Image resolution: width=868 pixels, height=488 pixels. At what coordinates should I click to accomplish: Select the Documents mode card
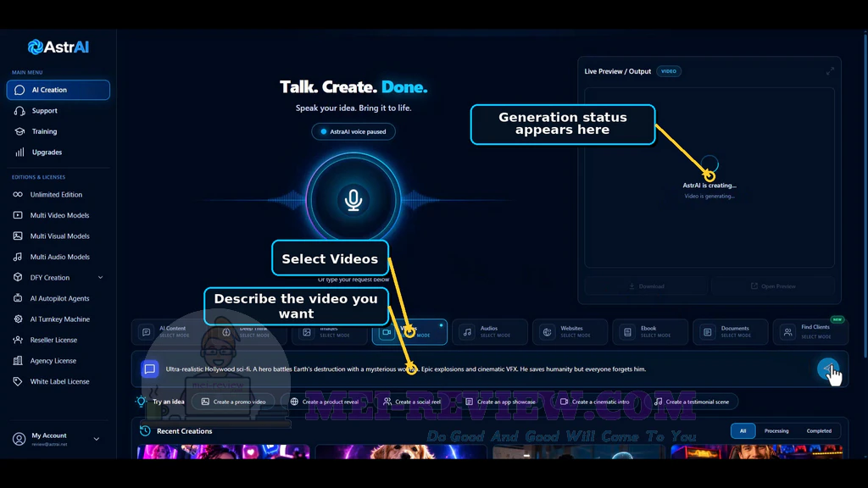point(731,332)
